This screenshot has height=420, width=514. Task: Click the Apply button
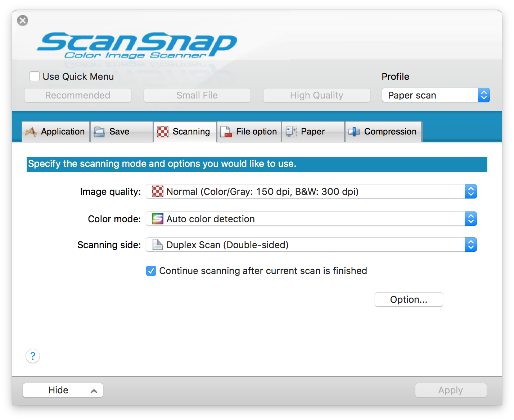(451, 390)
